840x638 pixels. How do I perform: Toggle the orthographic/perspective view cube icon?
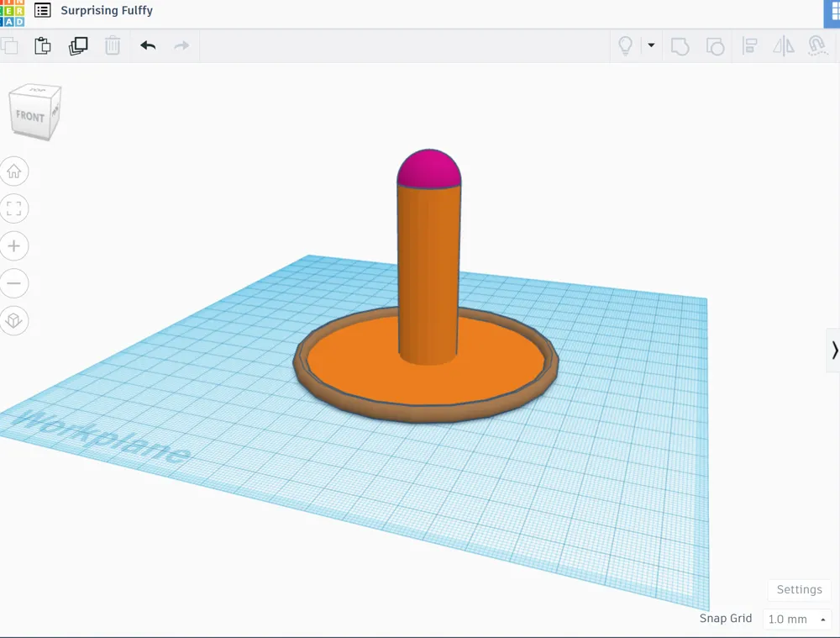click(14, 320)
